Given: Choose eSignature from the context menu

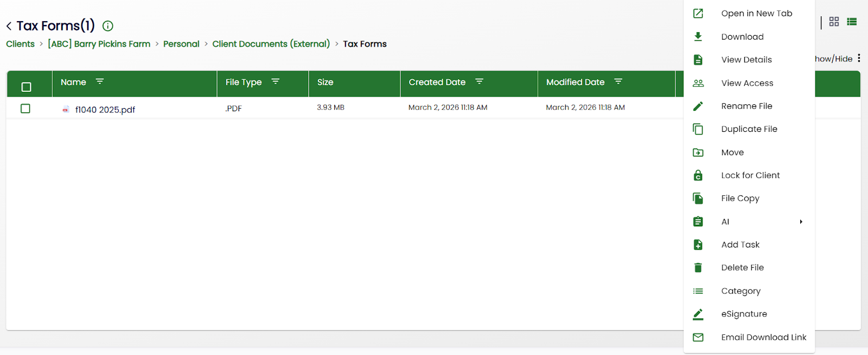Looking at the screenshot, I should click(x=744, y=314).
